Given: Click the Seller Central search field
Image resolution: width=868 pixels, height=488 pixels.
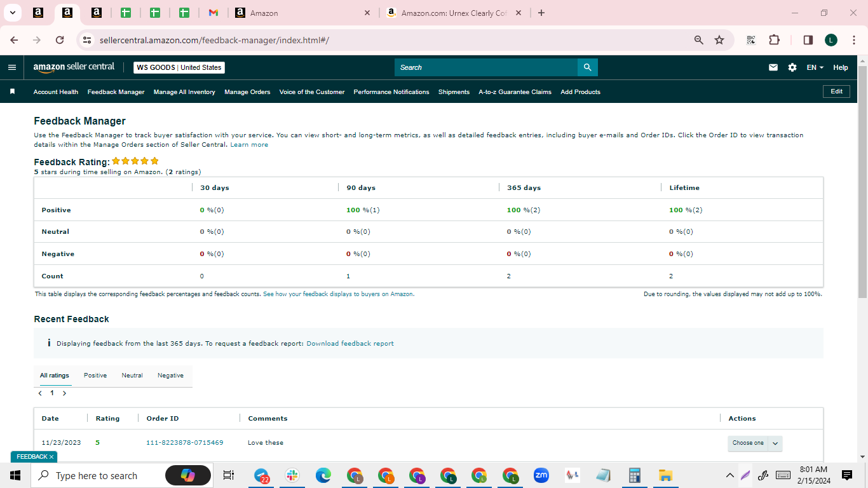Looking at the screenshot, I should [x=486, y=67].
